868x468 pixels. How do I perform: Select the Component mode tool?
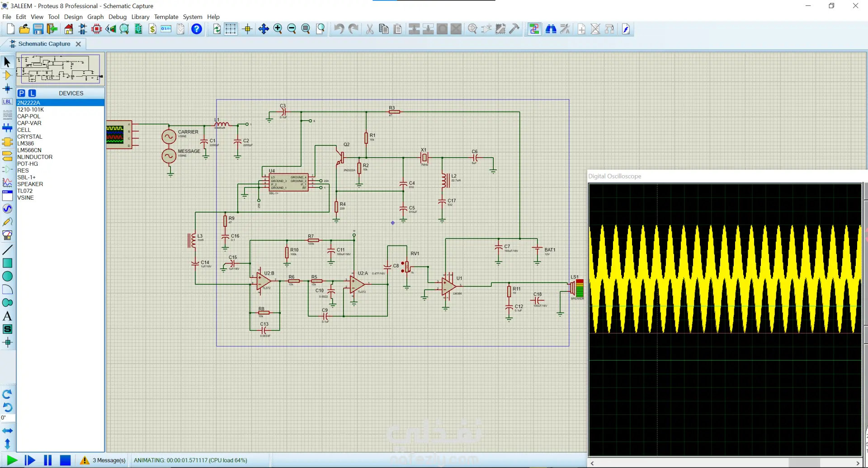tap(7, 75)
